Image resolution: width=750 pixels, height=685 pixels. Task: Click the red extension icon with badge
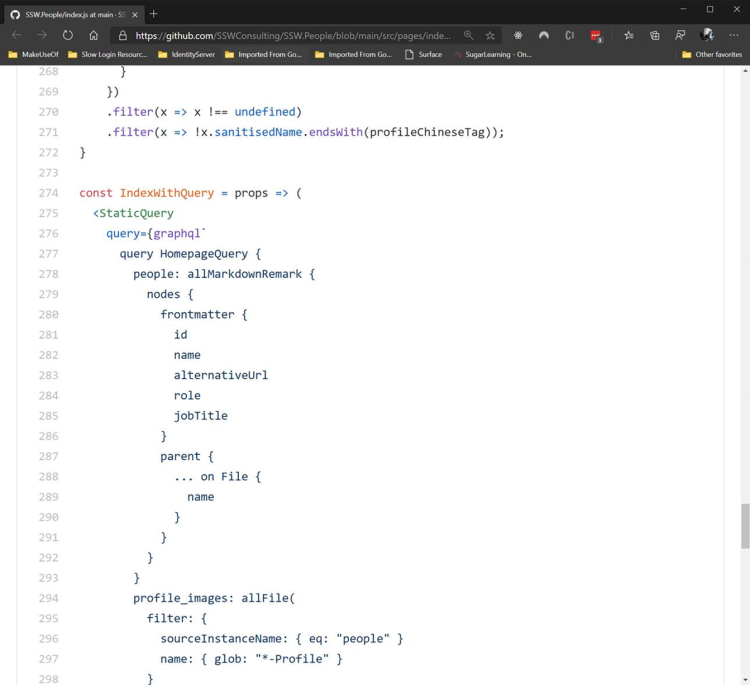click(596, 35)
